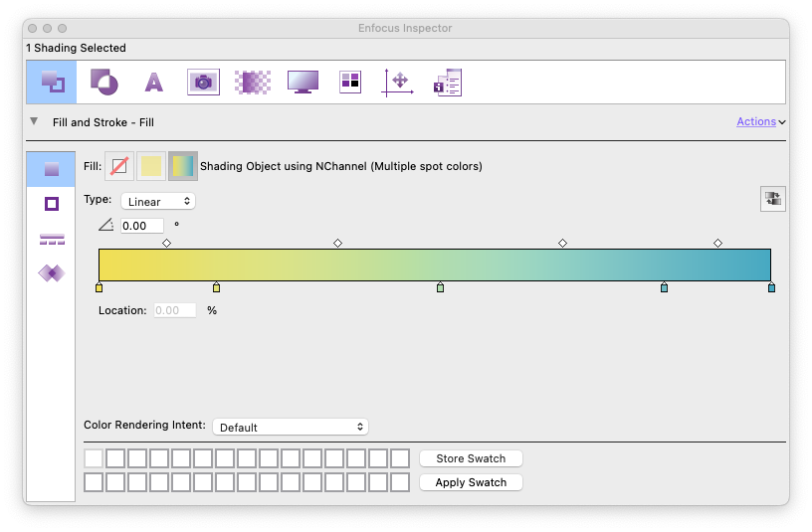Open the Transparency checkerboard icon
Screen dimensions: 812x532
point(253,82)
